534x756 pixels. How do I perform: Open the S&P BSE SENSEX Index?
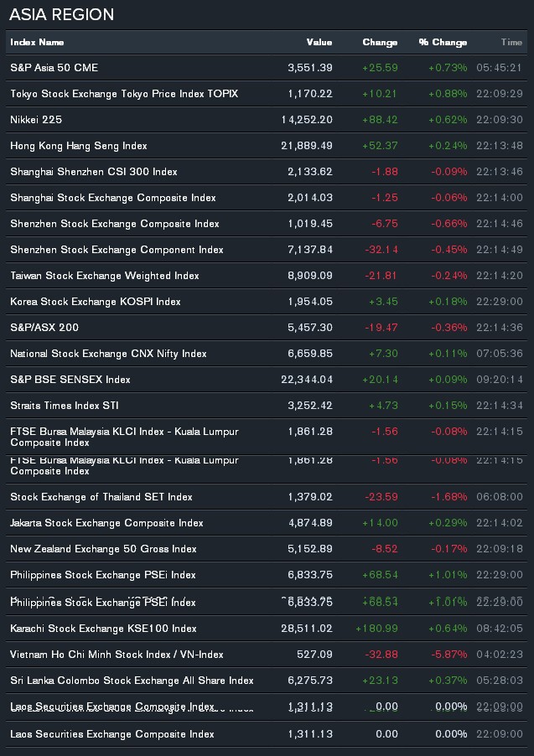pyautogui.click(x=70, y=380)
